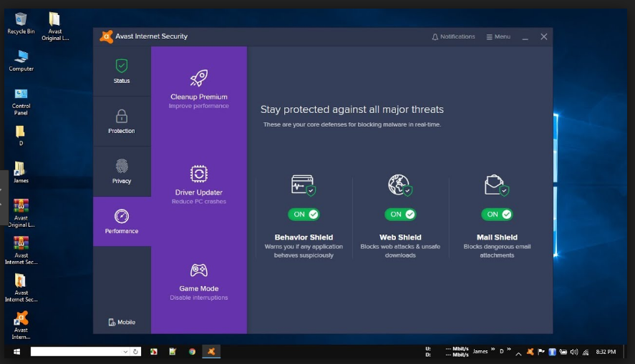Click the Windows Start button
Image resolution: width=635 pixels, height=364 pixels.
16,352
